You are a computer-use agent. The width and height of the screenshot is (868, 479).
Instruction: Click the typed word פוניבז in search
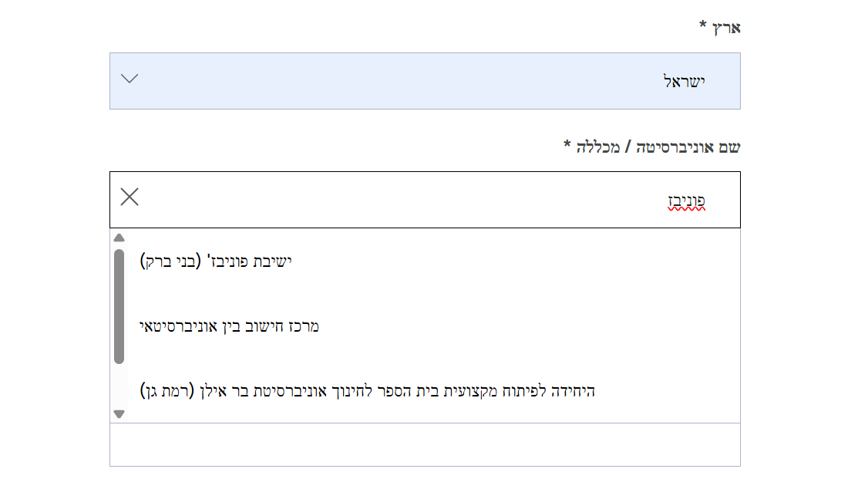coord(687,201)
